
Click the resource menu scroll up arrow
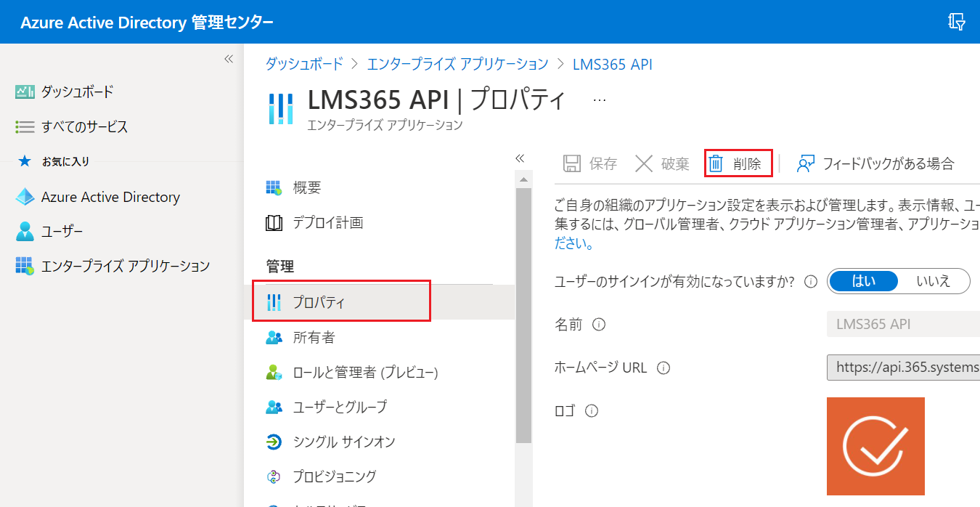(x=523, y=178)
